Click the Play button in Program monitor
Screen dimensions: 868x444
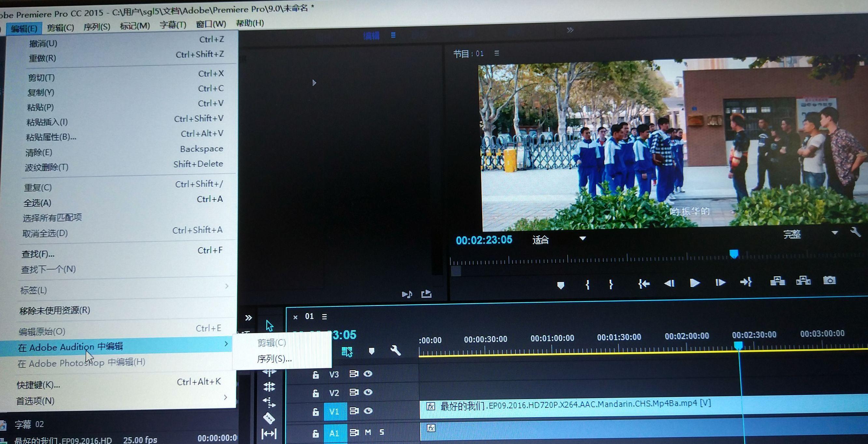(694, 283)
